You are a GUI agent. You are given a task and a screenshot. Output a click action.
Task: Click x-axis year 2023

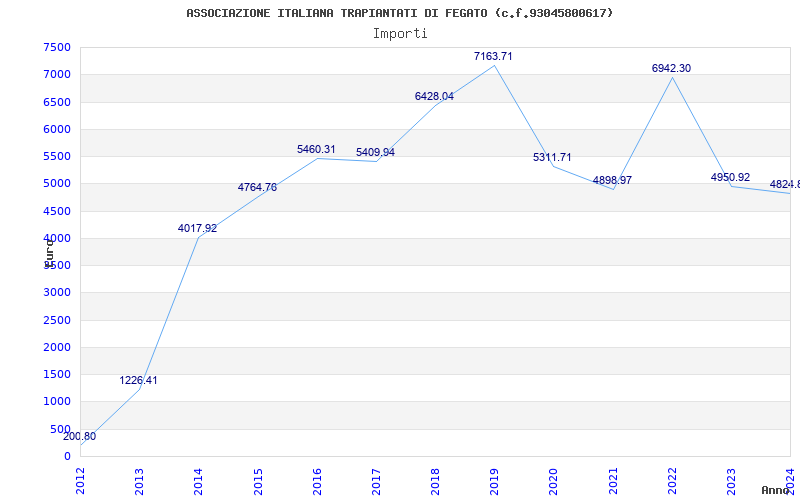731,481
